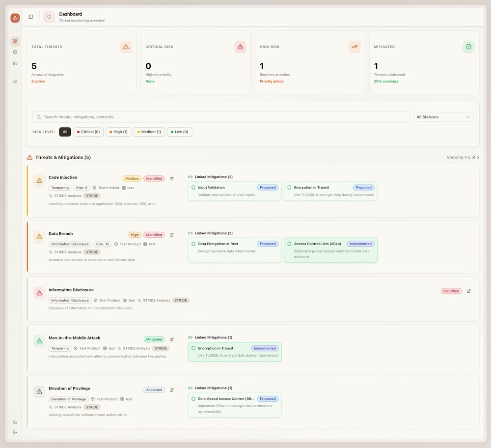Click the 3 active link under Total Threats

(x=38, y=81)
